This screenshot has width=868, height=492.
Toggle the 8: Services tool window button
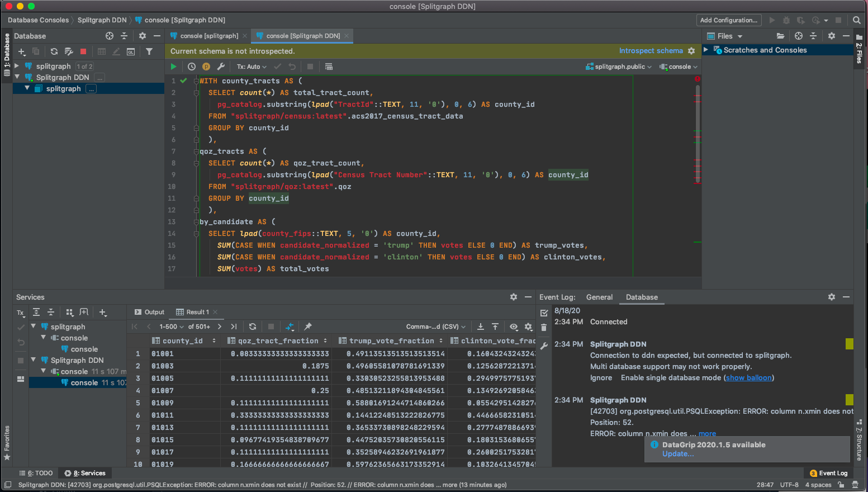85,473
